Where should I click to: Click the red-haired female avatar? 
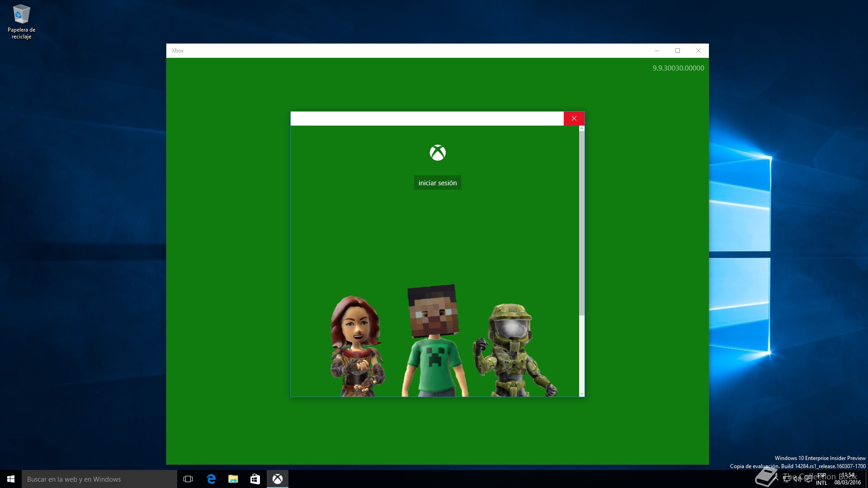click(x=357, y=346)
